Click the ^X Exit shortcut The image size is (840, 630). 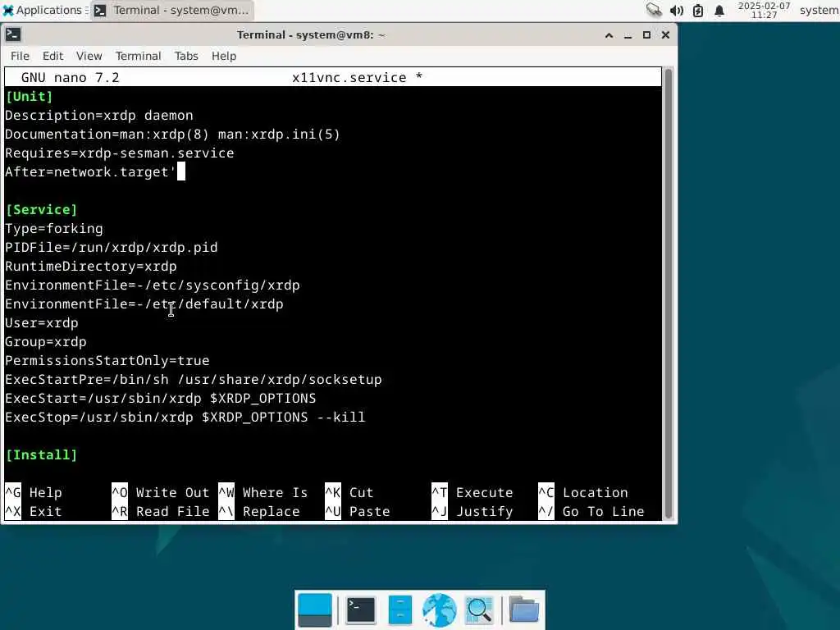[x=33, y=512]
